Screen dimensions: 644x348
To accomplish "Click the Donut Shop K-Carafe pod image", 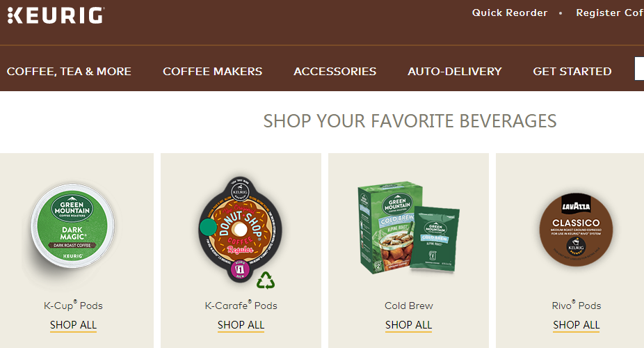I will pos(240,230).
